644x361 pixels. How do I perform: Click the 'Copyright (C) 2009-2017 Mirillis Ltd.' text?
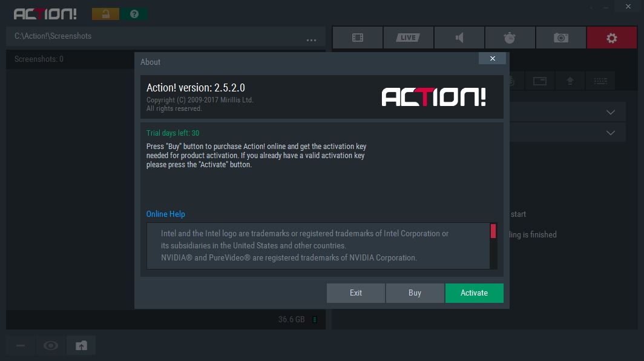click(200, 100)
